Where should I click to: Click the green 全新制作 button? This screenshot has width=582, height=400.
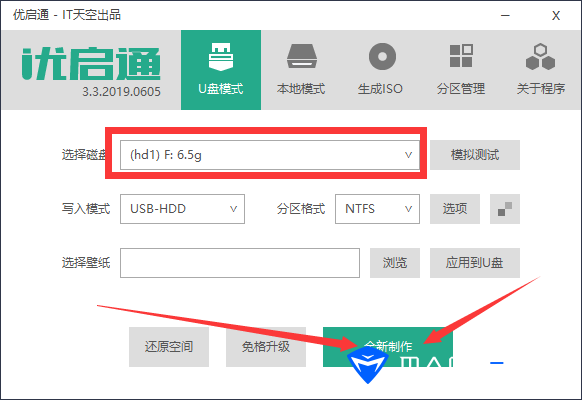(388, 347)
